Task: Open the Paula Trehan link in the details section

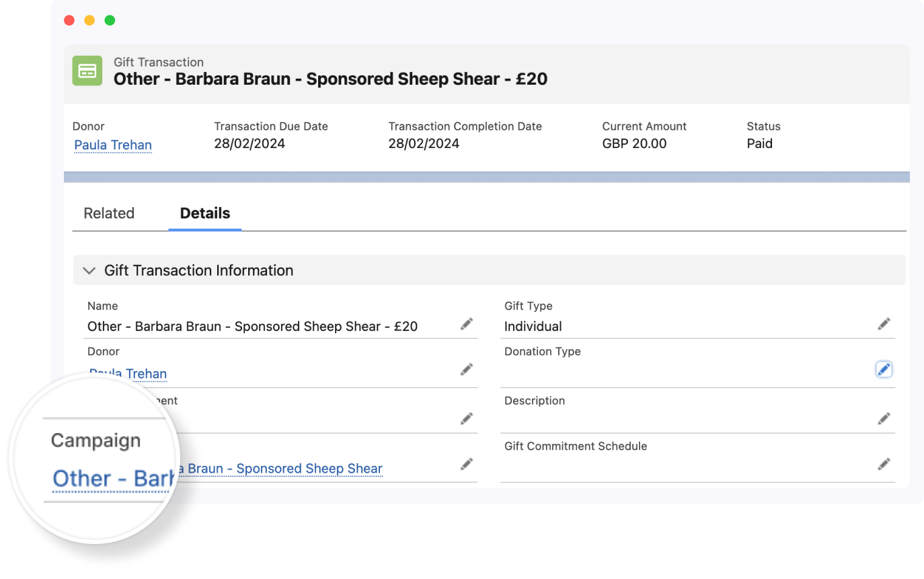Action: [128, 374]
